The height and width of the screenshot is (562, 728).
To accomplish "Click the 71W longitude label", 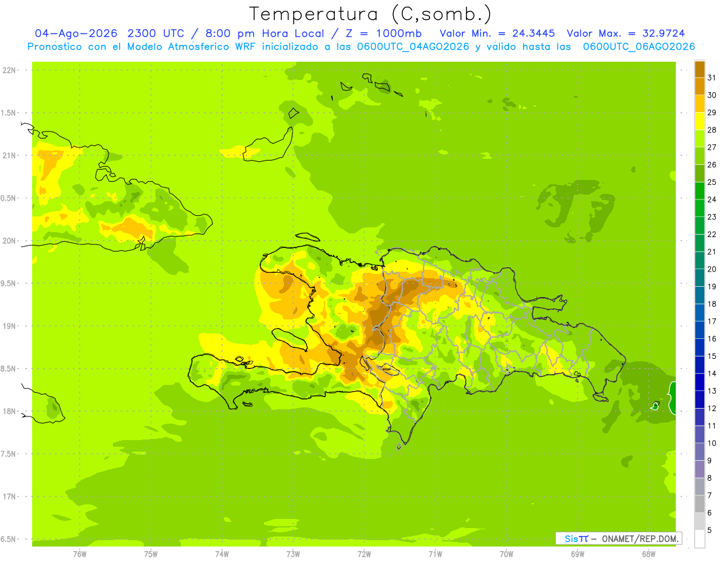I will click(x=435, y=554).
